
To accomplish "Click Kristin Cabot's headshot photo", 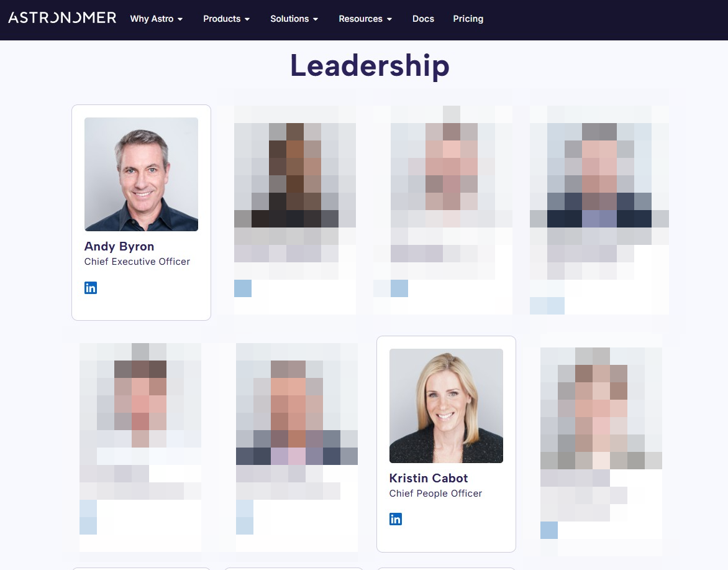I will 446,405.
